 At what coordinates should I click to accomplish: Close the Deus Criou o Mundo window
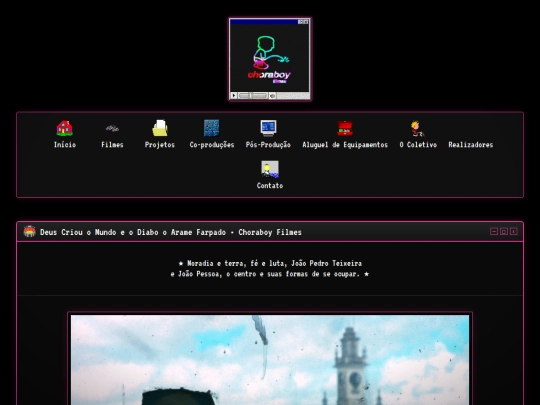tap(513, 231)
